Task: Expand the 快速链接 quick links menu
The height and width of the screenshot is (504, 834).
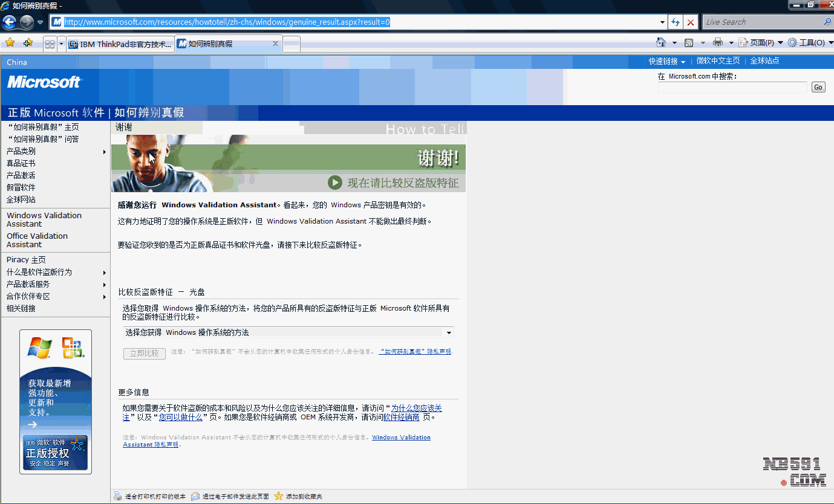Action: pyautogui.click(x=666, y=61)
